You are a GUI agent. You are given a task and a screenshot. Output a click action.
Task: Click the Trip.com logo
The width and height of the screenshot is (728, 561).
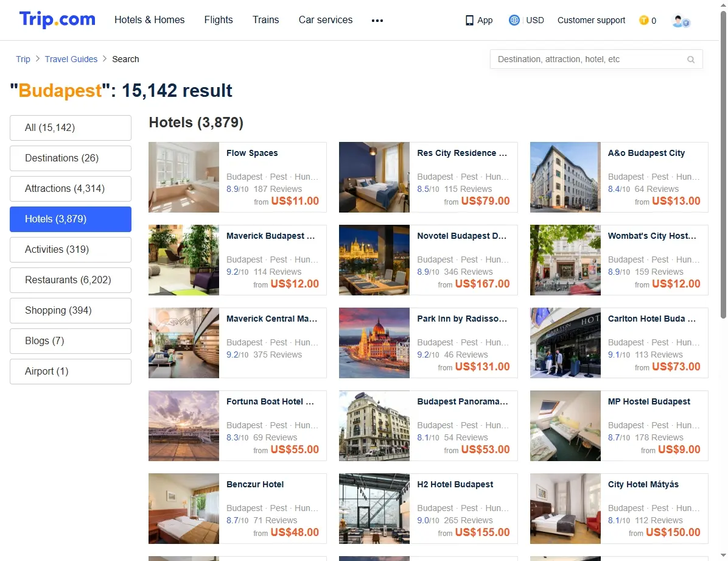pyautogui.click(x=57, y=19)
